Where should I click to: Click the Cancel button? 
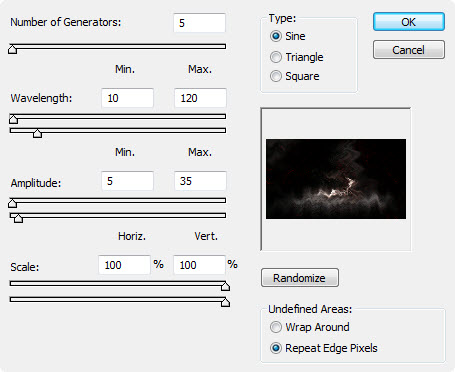pos(409,50)
